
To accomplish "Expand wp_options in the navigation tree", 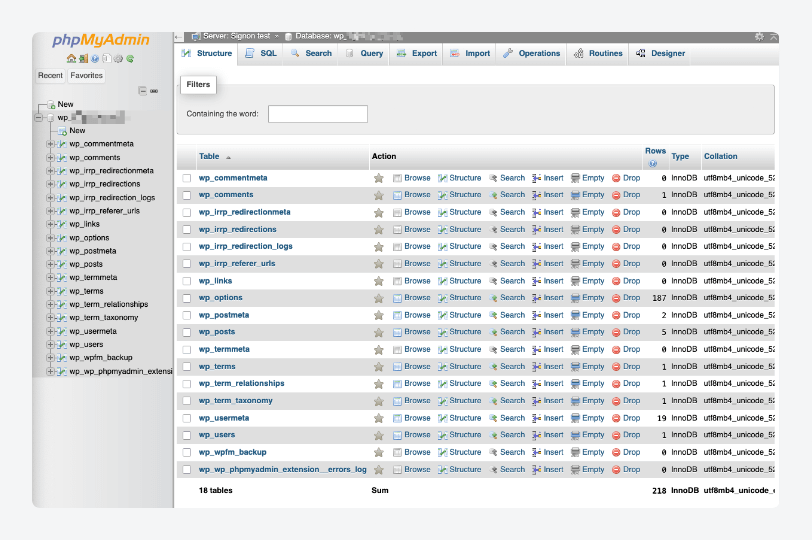I will 50,238.
